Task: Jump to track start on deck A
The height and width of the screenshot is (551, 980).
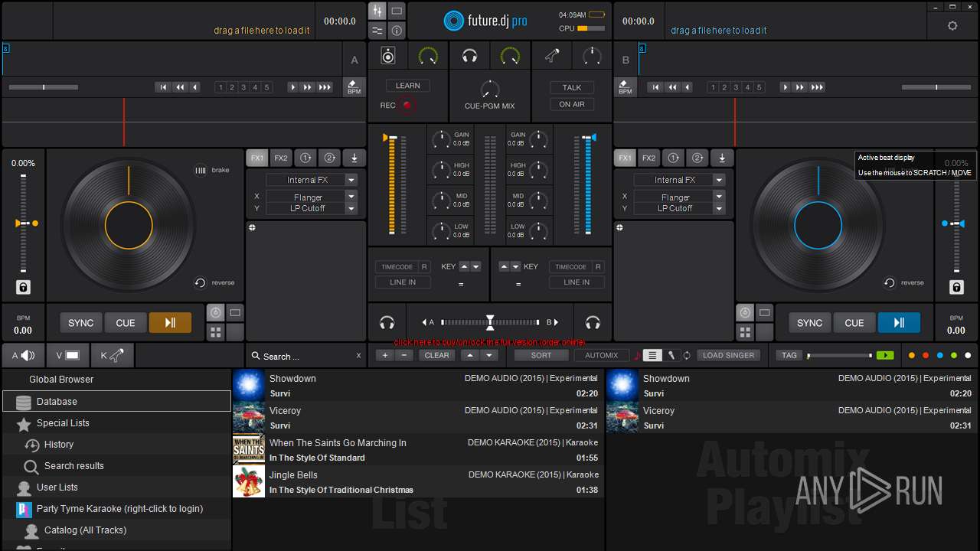Action: [x=163, y=87]
